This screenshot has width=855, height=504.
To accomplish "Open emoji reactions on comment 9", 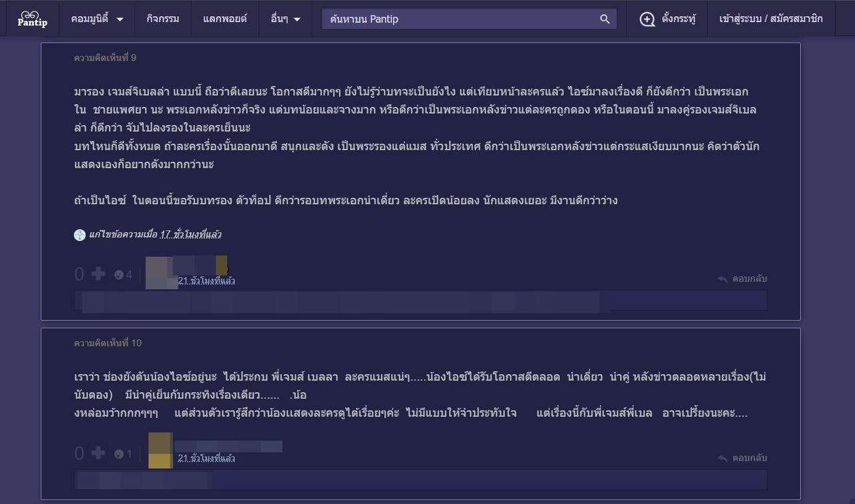I will pos(119,275).
